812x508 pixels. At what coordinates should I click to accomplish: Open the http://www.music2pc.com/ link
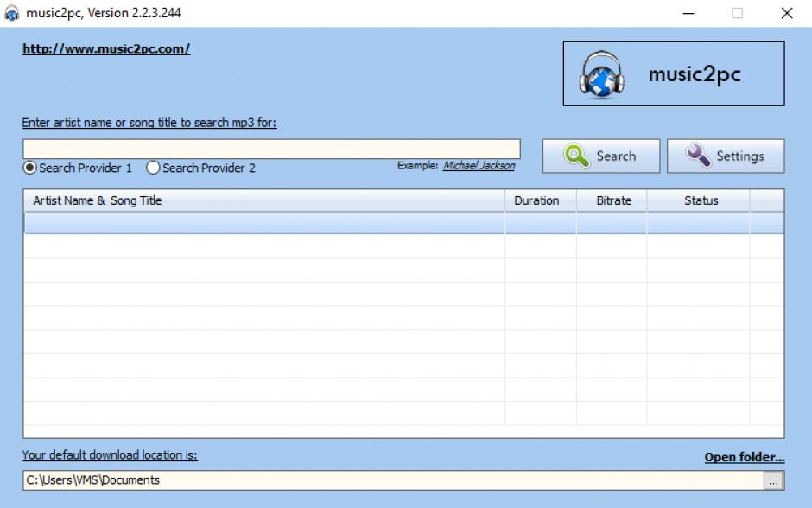coord(106,48)
